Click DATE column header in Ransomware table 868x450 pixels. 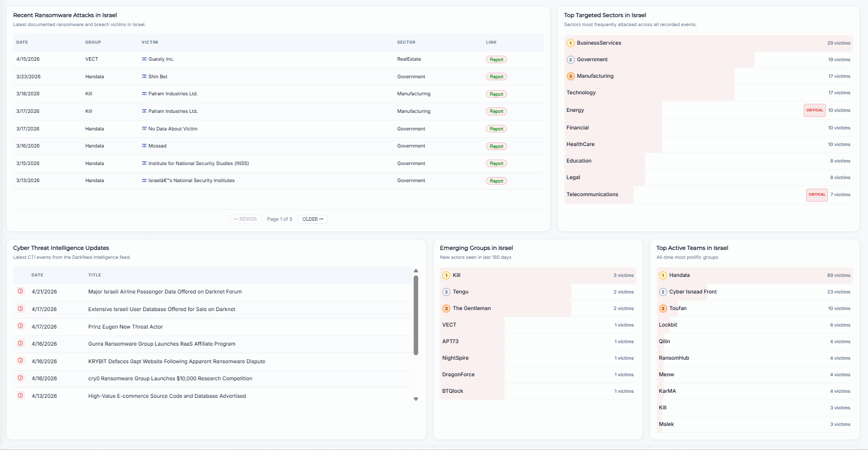[x=22, y=42]
